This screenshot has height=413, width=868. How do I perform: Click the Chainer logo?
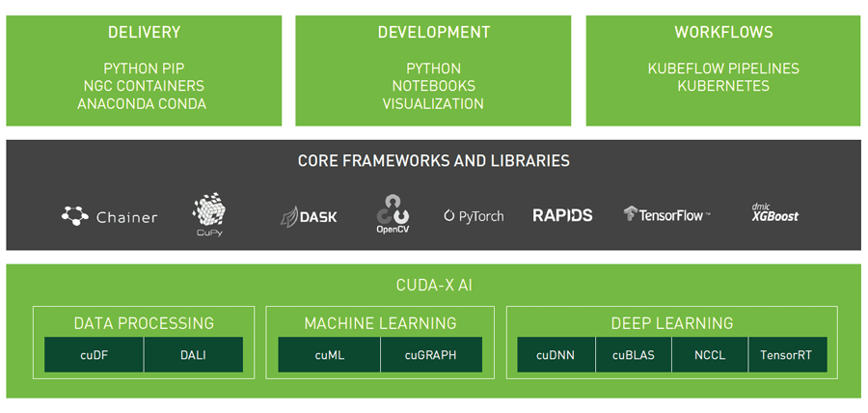pyautogui.click(x=109, y=216)
